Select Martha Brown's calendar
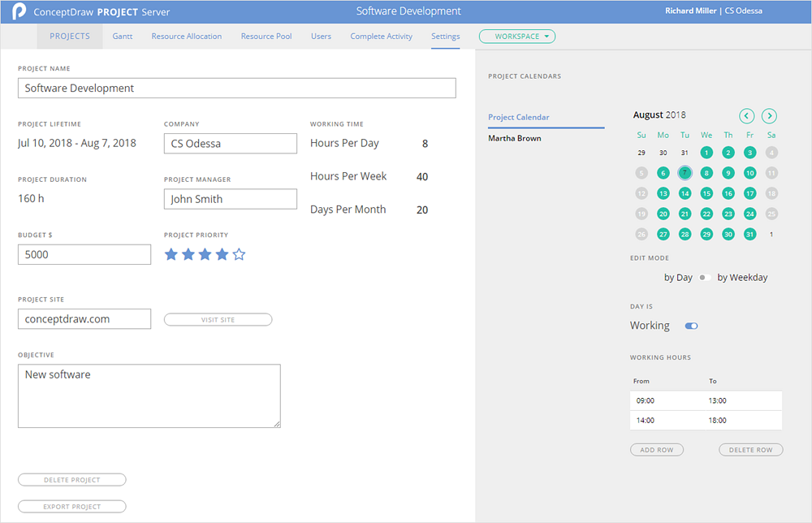Viewport: 812px width, 523px height. click(514, 138)
